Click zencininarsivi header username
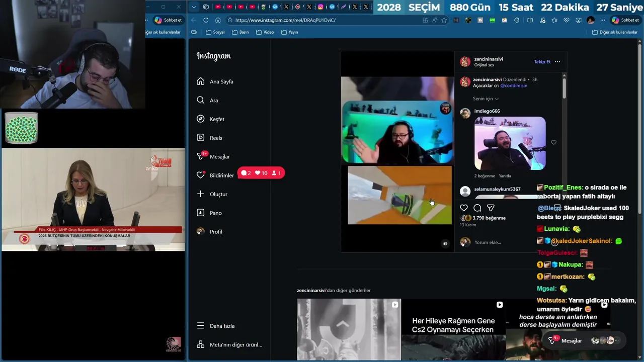Screen dimensions: 644x362 [489, 59]
